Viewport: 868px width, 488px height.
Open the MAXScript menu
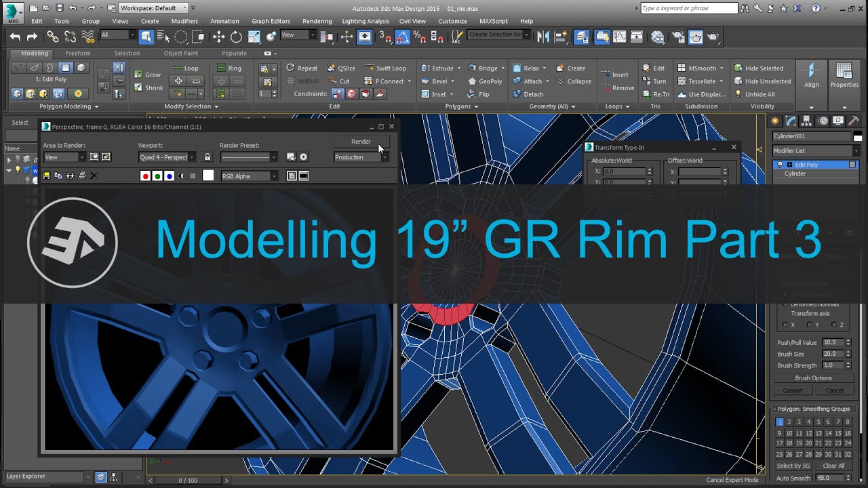pos(493,21)
